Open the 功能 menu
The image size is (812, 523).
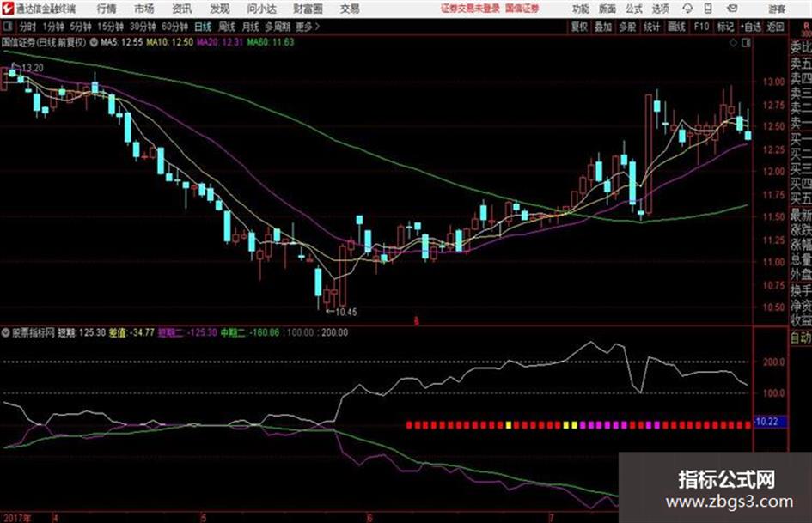tap(581, 9)
